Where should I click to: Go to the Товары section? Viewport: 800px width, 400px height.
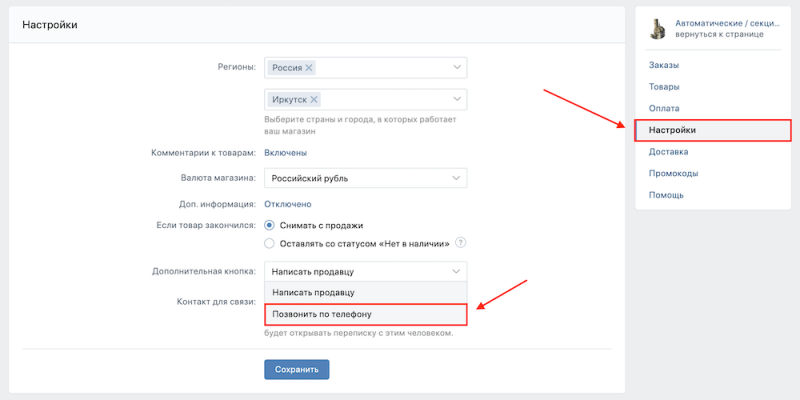coord(664,87)
